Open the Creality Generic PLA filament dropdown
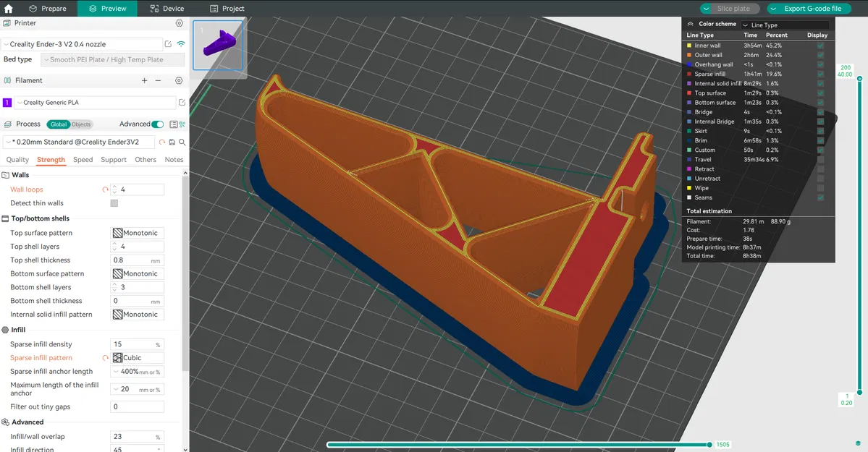Viewport: 868px width, 452px height. tap(95, 103)
